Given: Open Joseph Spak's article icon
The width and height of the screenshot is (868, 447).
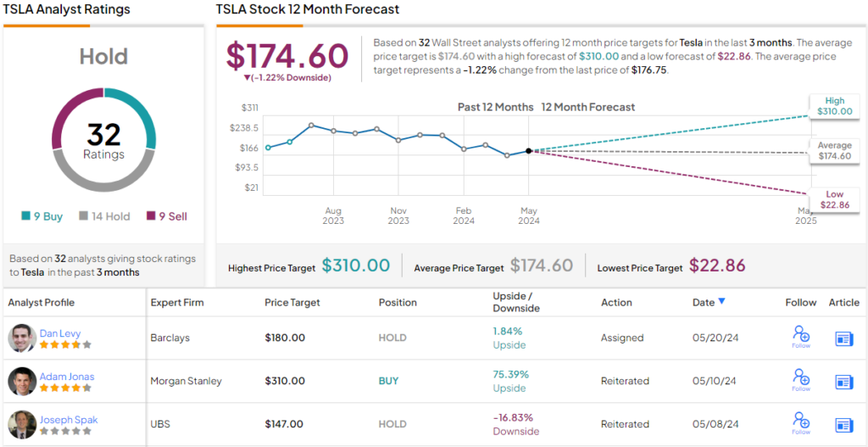Looking at the screenshot, I should [843, 425].
